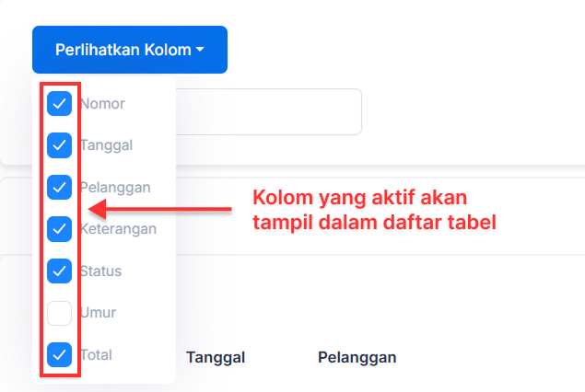Screen dimensions: 585x392
Task: Sort by the Tanggal table header
Action: [216, 357]
